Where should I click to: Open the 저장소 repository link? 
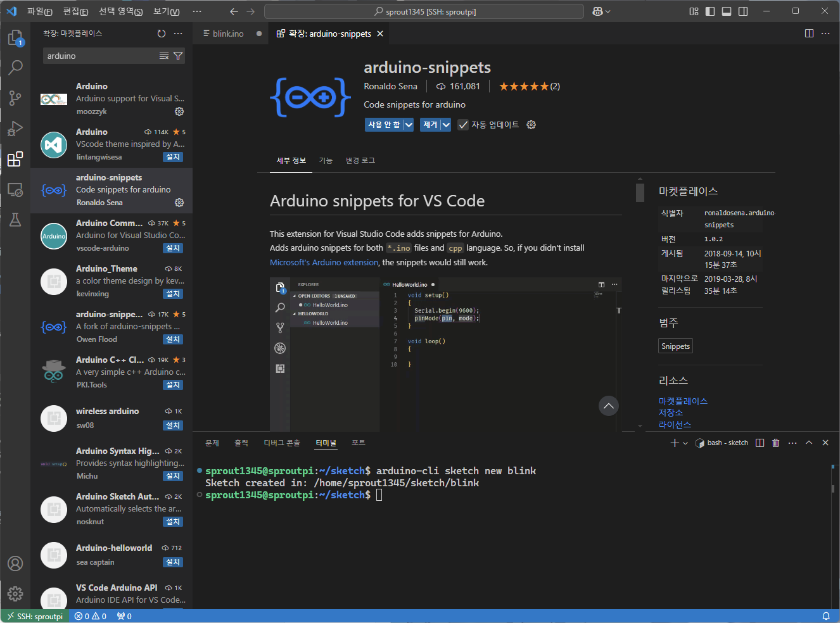point(671,413)
